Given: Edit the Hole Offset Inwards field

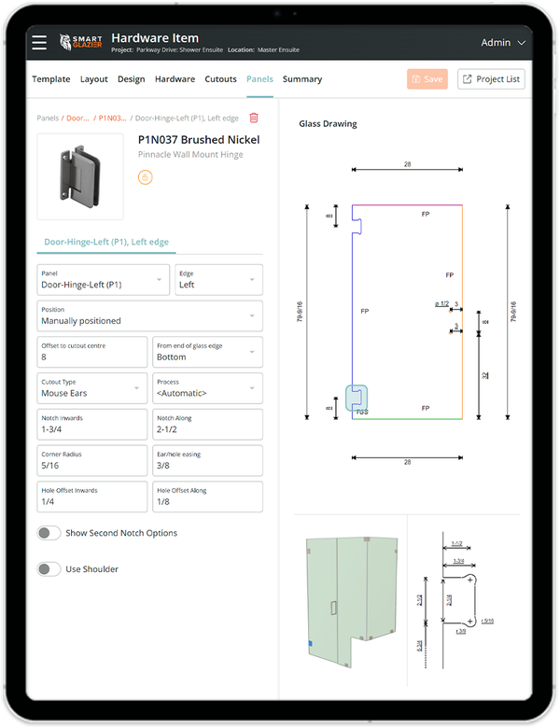Looking at the screenshot, I should click(92, 497).
